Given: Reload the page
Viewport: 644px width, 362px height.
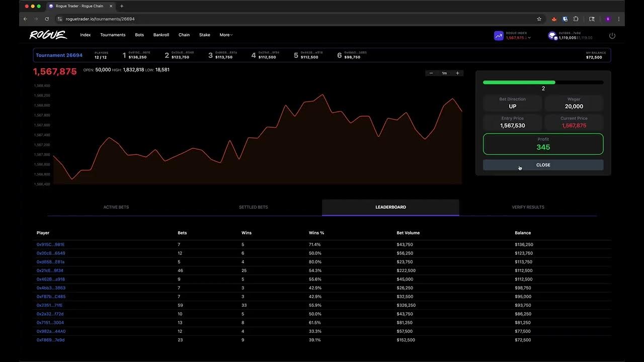Looking at the screenshot, I should [47, 19].
